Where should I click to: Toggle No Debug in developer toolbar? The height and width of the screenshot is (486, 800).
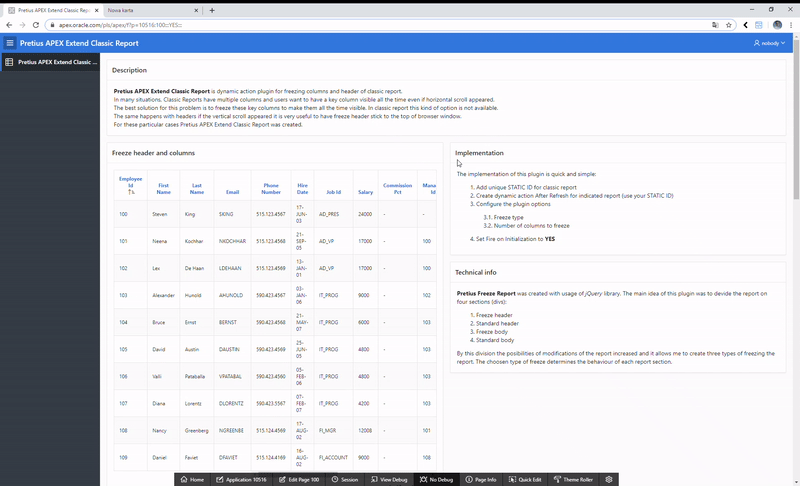pos(436,479)
